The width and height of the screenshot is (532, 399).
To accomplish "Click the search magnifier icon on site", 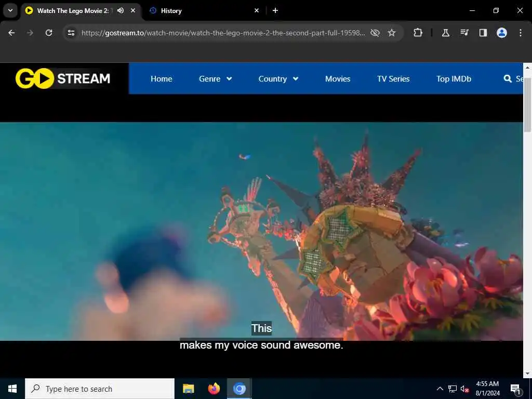I will pyautogui.click(x=508, y=79).
